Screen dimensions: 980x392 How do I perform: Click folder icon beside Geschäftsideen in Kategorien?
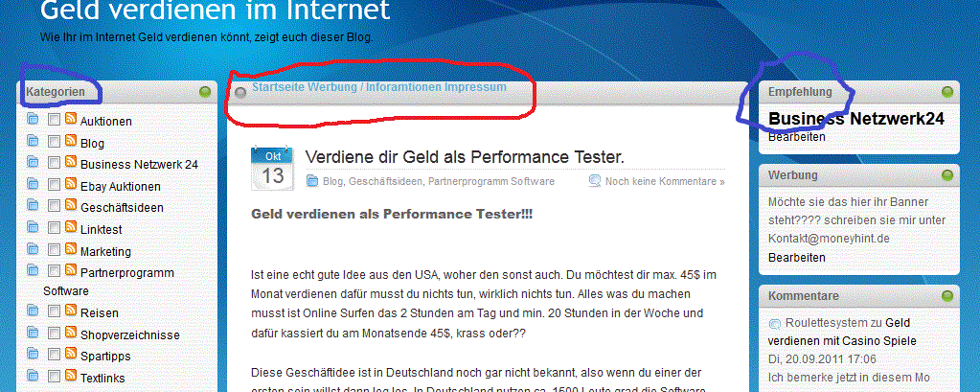(33, 205)
